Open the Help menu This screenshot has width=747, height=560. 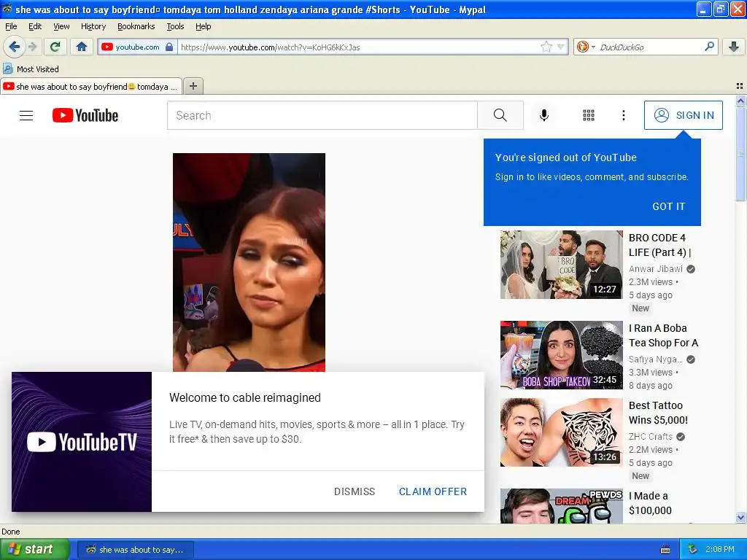[x=203, y=26]
